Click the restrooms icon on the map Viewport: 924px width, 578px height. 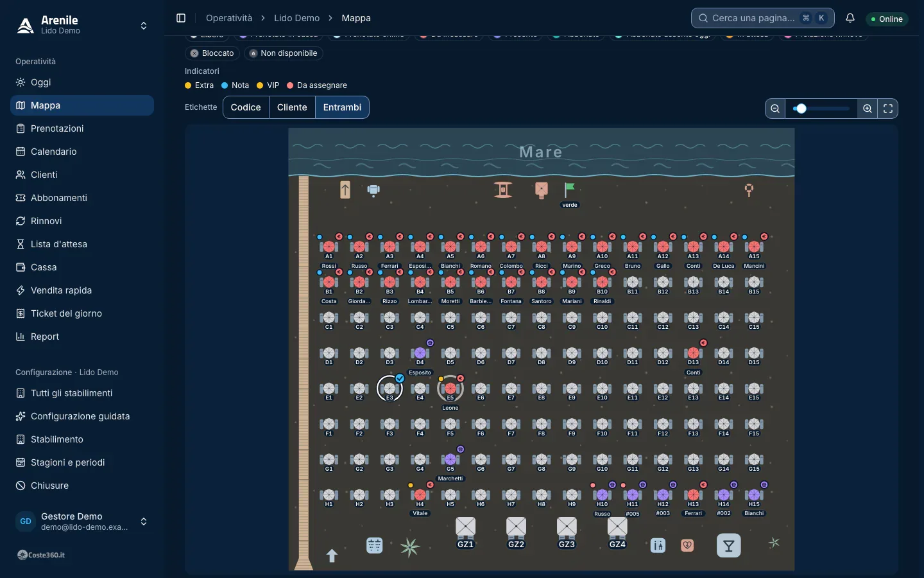[x=658, y=546]
